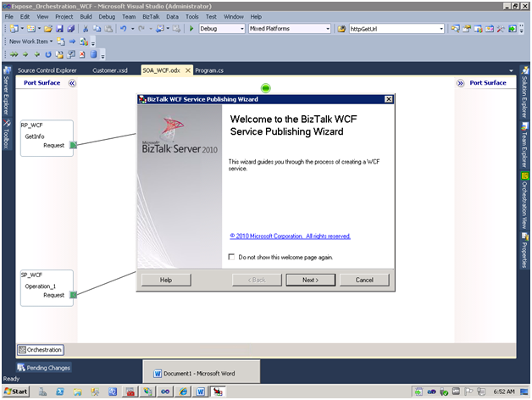Collapse the left Port Surface chevron

[x=72, y=83]
